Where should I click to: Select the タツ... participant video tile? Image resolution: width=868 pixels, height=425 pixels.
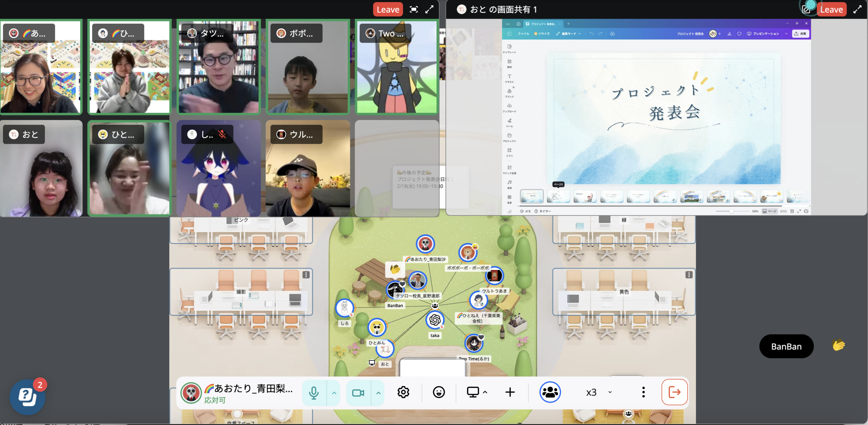pos(219,67)
